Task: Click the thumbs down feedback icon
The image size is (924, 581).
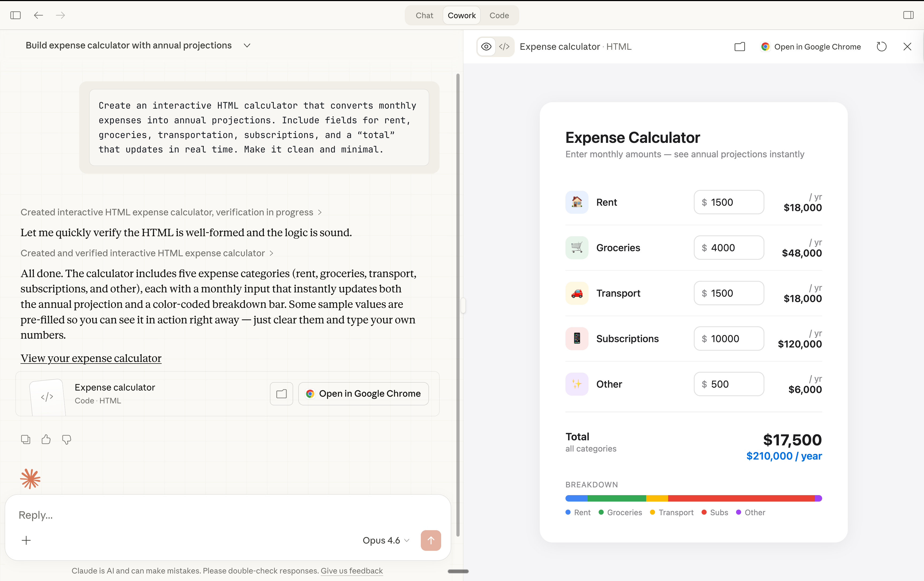Action: click(x=66, y=439)
